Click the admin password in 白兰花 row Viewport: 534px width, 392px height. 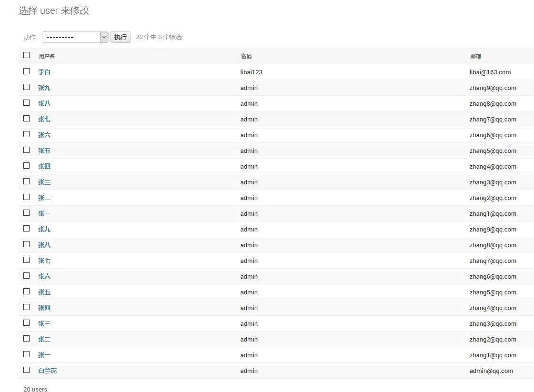coord(249,371)
